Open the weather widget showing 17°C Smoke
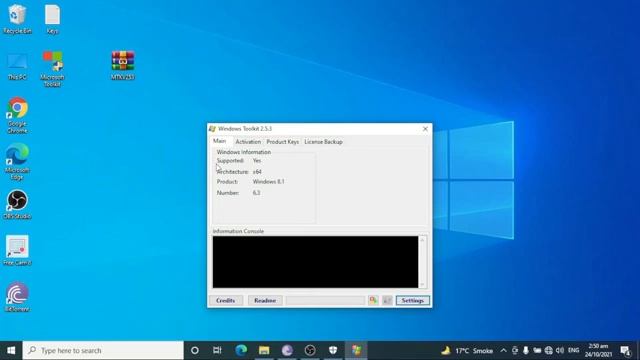 (x=467, y=351)
